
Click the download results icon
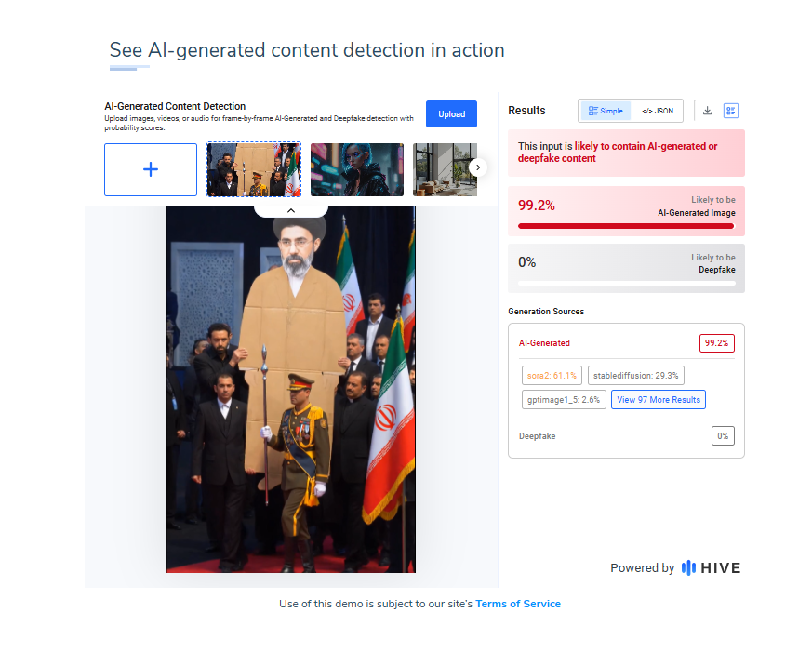pos(707,111)
